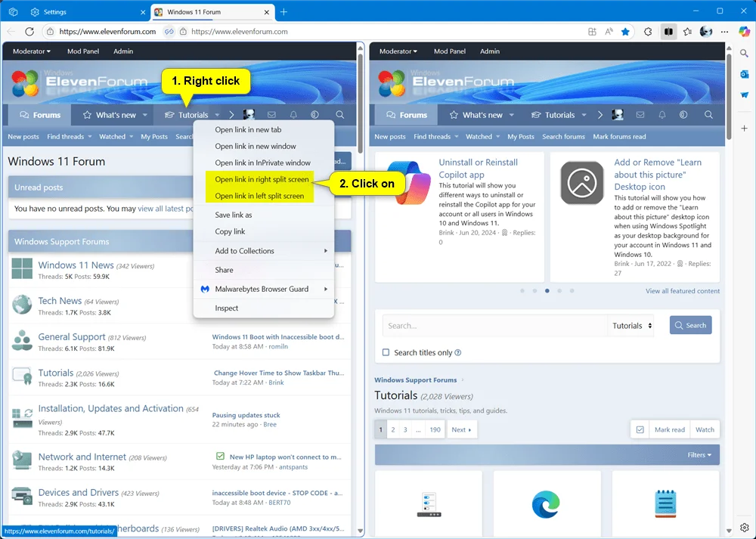The width and height of the screenshot is (756, 539).
Task: Click the Watch button
Action: click(x=705, y=429)
